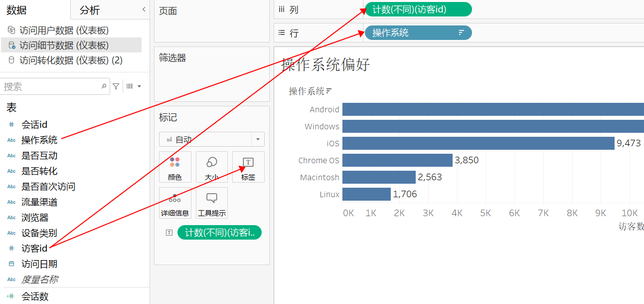Open the 颜色 (Color) marks card
Image resolution: width=644 pixels, height=304 pixels.
175,167
